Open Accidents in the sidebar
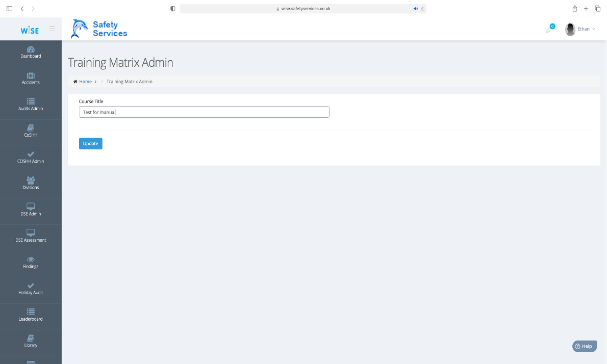Viewport: 607px width, 364px height. [31, 79]
